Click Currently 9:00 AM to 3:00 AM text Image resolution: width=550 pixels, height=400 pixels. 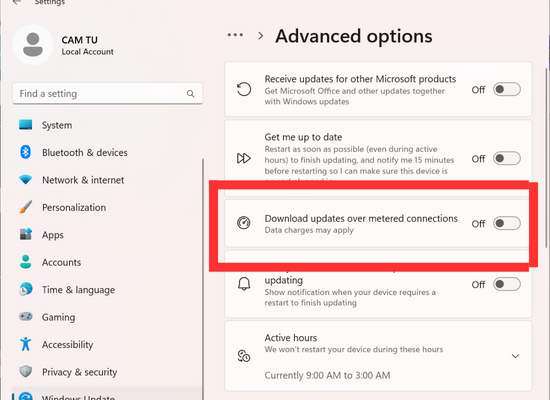[x=327, y=375]
